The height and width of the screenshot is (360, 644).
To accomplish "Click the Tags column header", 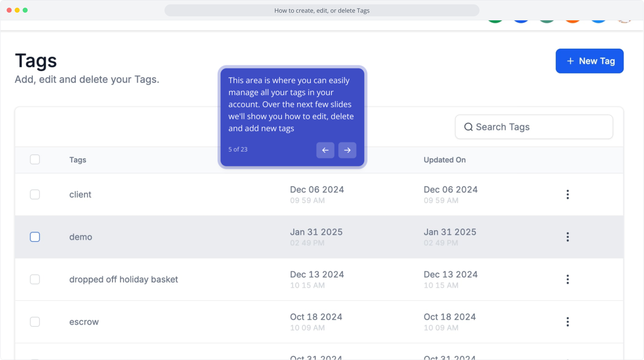I will 78,160.
